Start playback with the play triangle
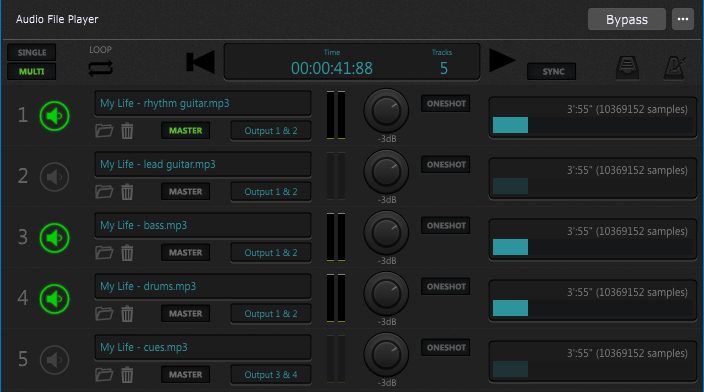Image resolution: width=704 pixels, height=392 pixels. pos(502,60)
